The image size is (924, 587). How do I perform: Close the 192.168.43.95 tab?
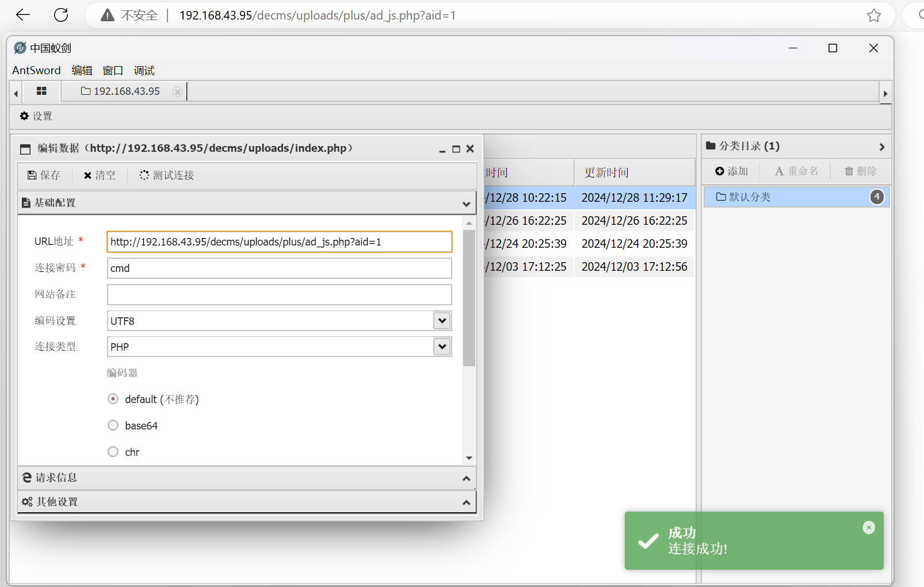[x=177, y=91]
